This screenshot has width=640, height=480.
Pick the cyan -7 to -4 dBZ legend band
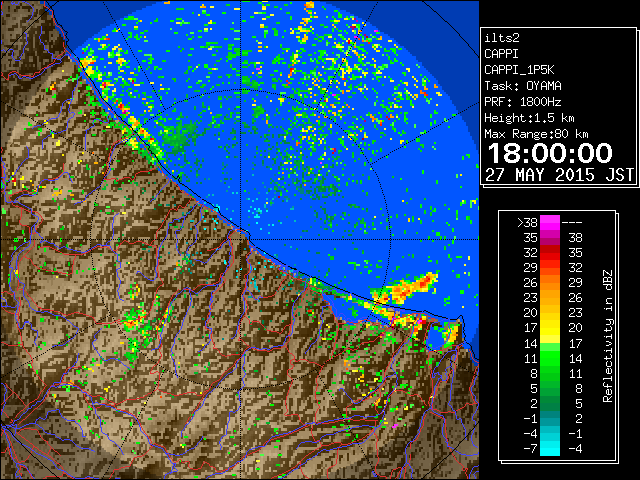pos(550,448)
